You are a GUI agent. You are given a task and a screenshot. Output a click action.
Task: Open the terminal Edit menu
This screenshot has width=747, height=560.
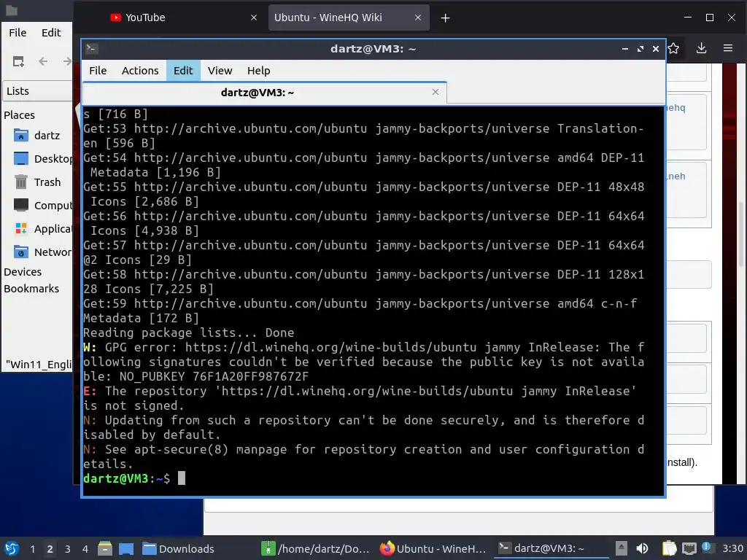pyautogui.click(x=183, y=71)
